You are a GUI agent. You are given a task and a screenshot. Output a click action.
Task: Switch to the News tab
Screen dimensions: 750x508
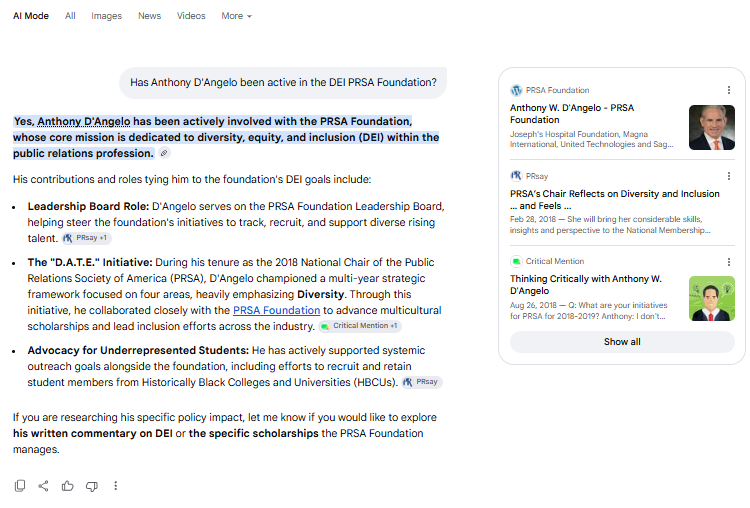(149, 16)
